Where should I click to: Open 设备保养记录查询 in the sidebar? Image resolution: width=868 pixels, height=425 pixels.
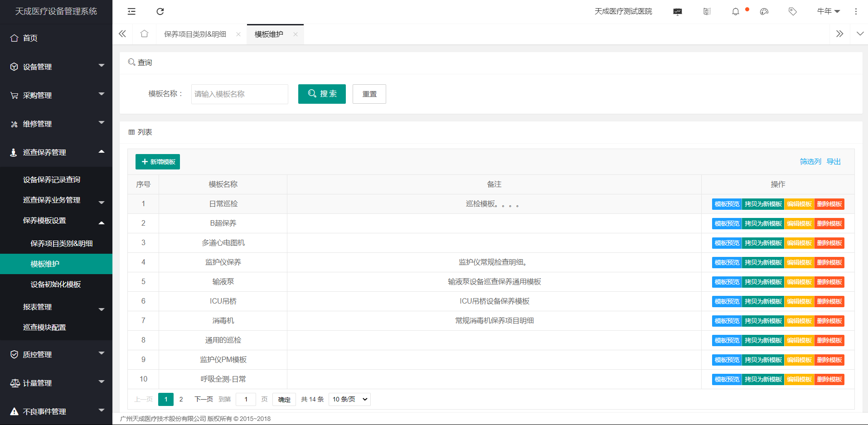click(x=56, y=179)
